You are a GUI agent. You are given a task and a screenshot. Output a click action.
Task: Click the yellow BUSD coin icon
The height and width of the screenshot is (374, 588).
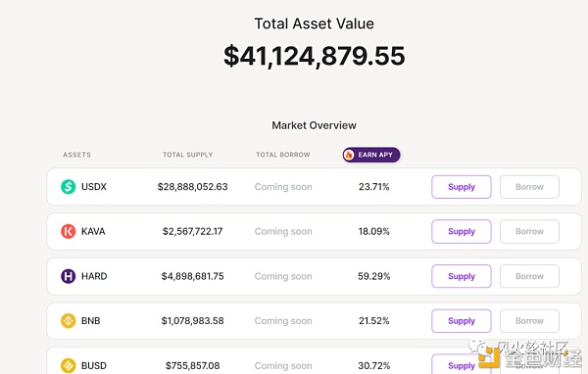coord(69,365)
